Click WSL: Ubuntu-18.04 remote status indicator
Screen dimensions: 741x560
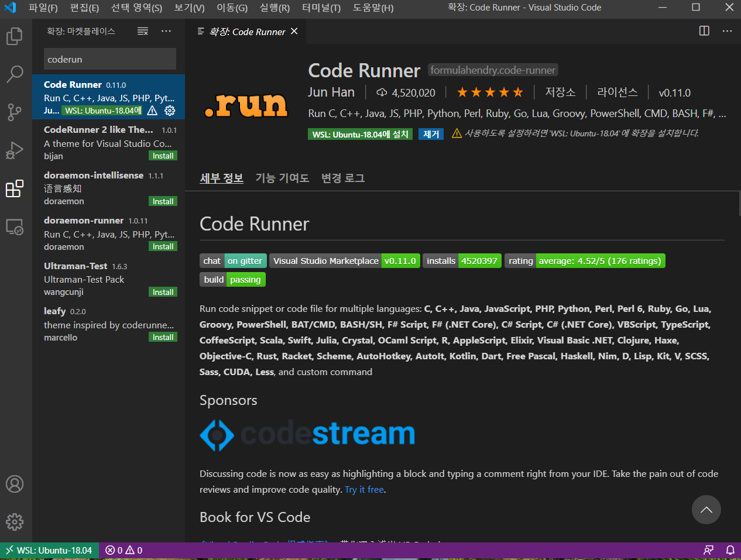[49, 550]
